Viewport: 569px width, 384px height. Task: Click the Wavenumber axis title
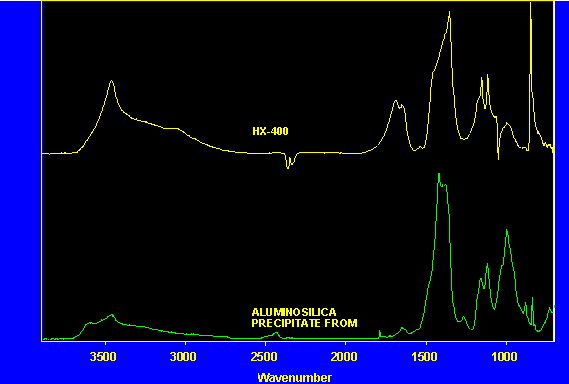tap(295, 378)
